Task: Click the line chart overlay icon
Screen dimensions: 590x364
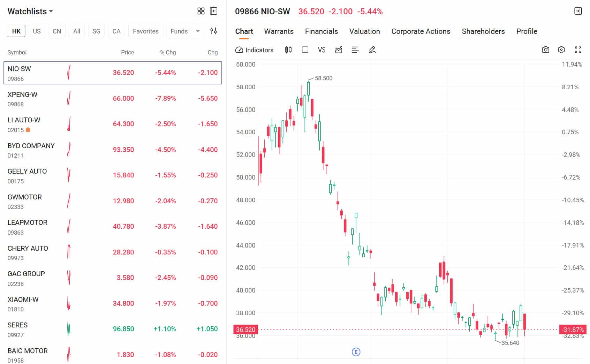Action: 338,50
